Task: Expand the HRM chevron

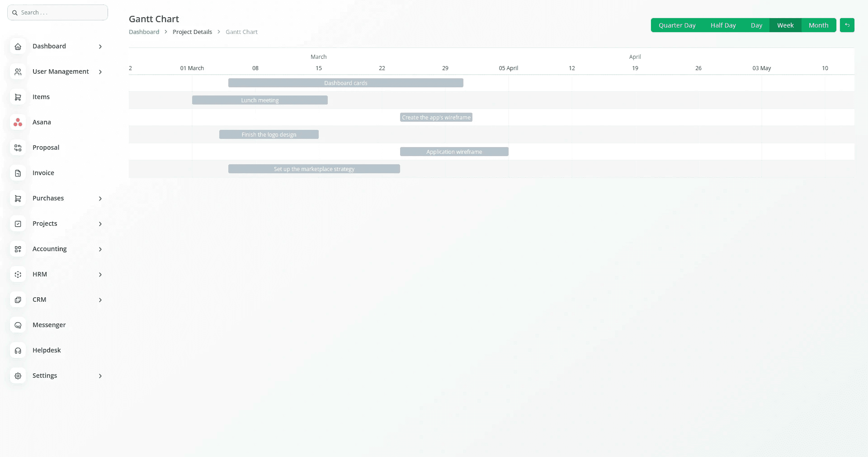Action: [100, 275]
